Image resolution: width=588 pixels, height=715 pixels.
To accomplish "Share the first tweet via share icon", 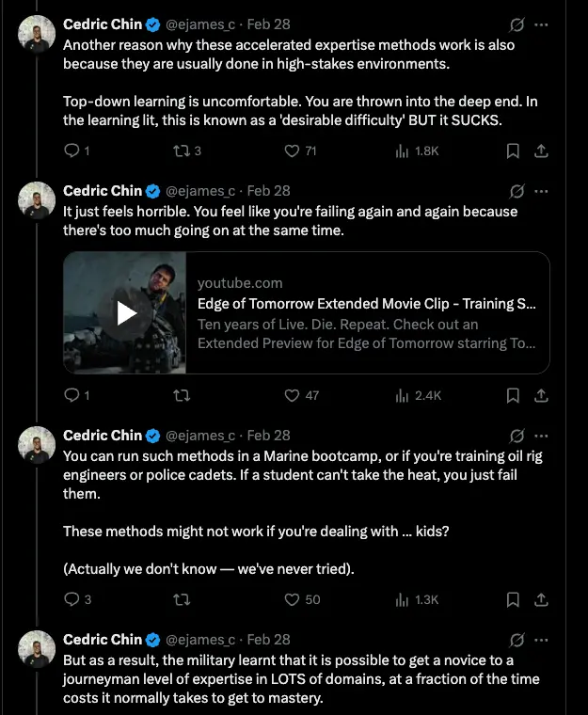I will point(541,151).
